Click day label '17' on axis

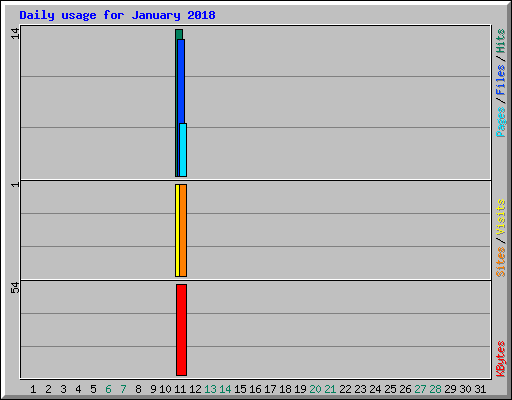coord(270,389)
